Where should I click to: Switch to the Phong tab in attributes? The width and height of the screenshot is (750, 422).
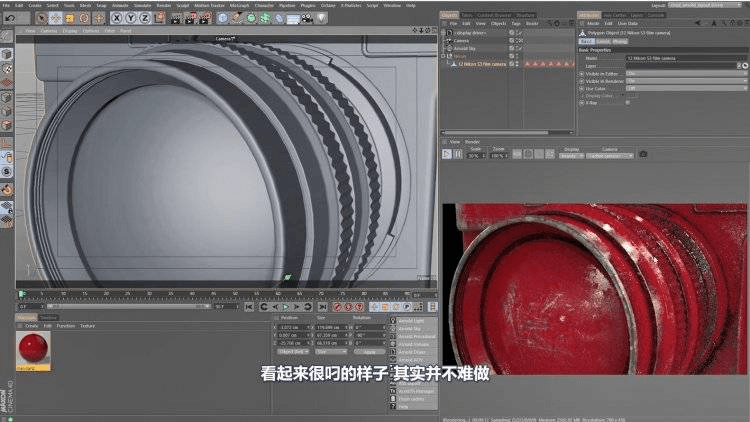tap(620, 41)
